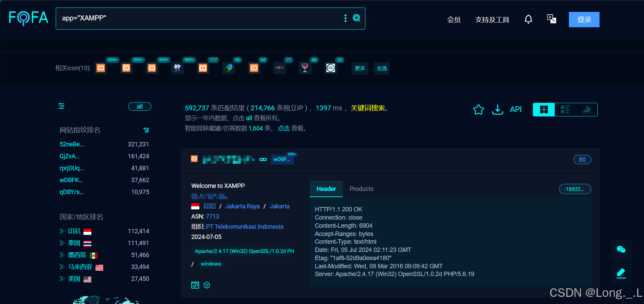644x304 pixels.
Task: Click the fingerprint ranking filter icon
Action: [146, 130]
